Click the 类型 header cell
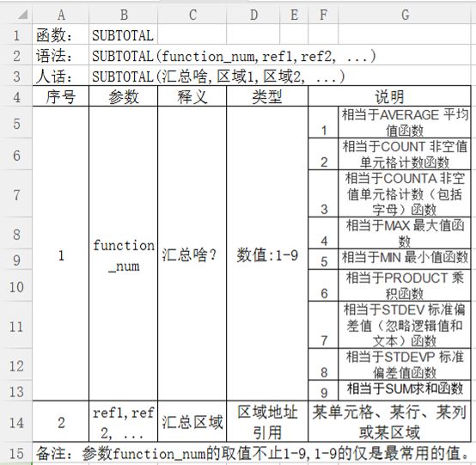Image resolution: width=476 pixels, height=465 pixels. coord(267,96)
